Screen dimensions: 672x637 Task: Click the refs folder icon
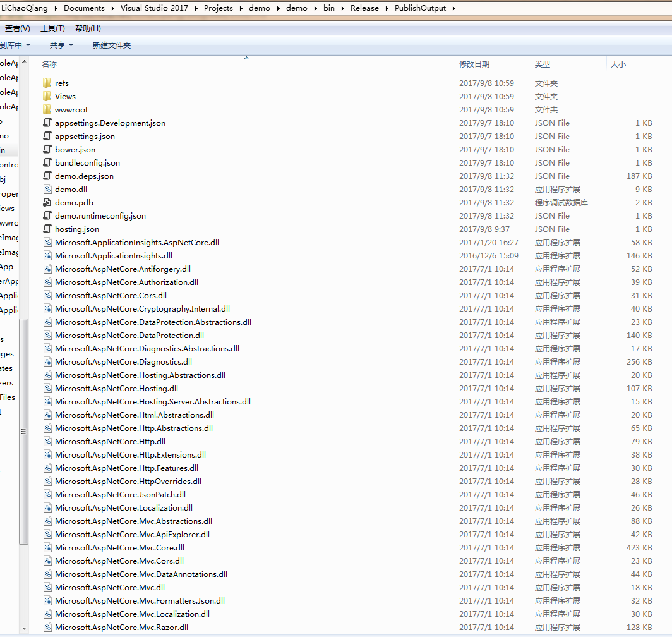tap(47, 83)
